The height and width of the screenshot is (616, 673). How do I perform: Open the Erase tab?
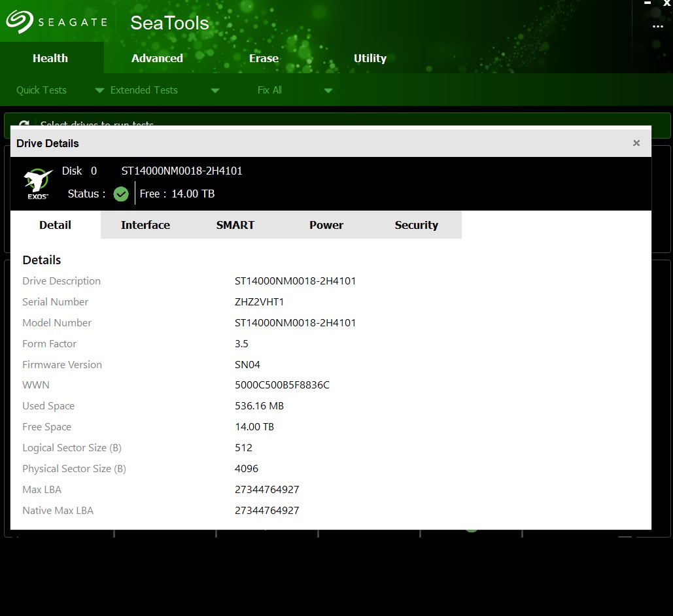(264, 58)
